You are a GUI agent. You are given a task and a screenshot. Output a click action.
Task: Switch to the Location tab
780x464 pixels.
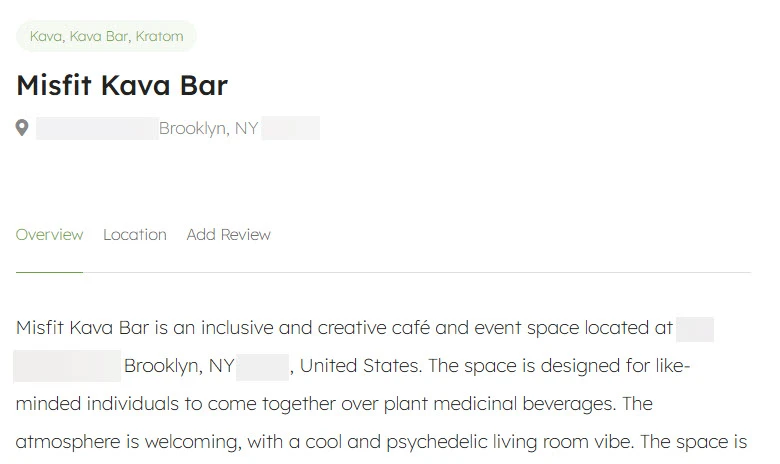pos(134,235)
